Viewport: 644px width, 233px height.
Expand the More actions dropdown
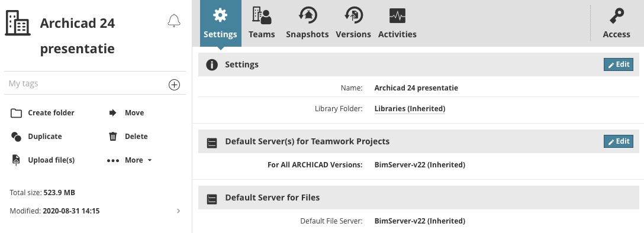130,160
